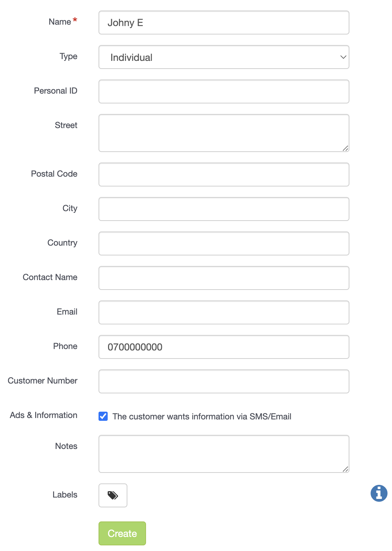Focus the Phone field with 0700000000

pos(224,347)
